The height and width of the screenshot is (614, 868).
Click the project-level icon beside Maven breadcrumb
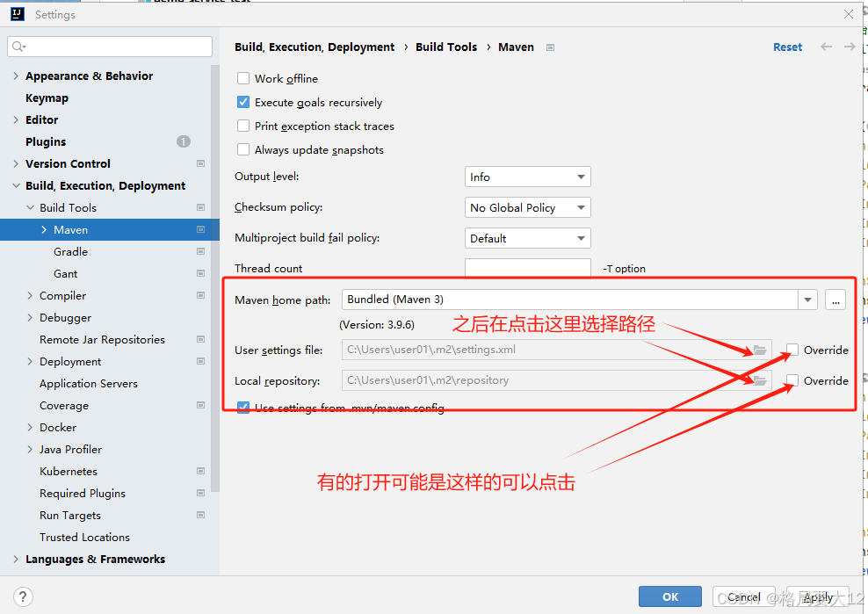[550, 47]
